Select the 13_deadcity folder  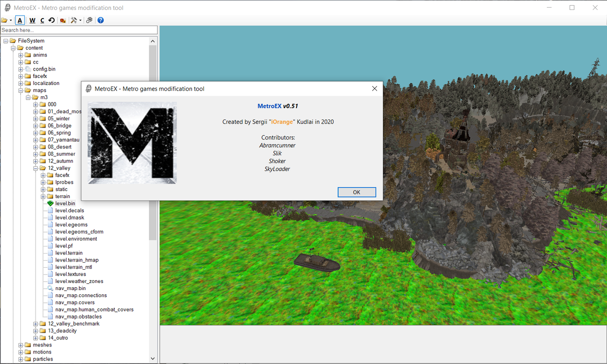click(62, 331)
